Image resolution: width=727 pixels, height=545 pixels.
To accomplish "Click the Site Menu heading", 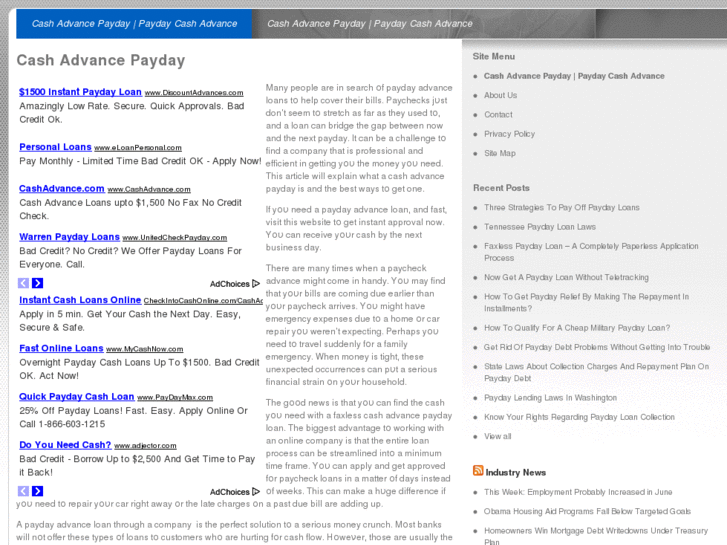I will (494, 57).
